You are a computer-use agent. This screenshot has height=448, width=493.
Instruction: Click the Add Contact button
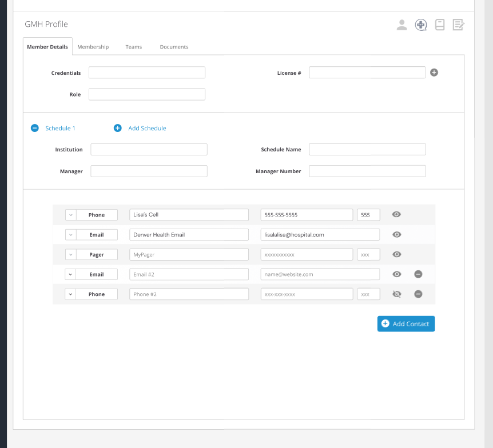click(406, 324)
